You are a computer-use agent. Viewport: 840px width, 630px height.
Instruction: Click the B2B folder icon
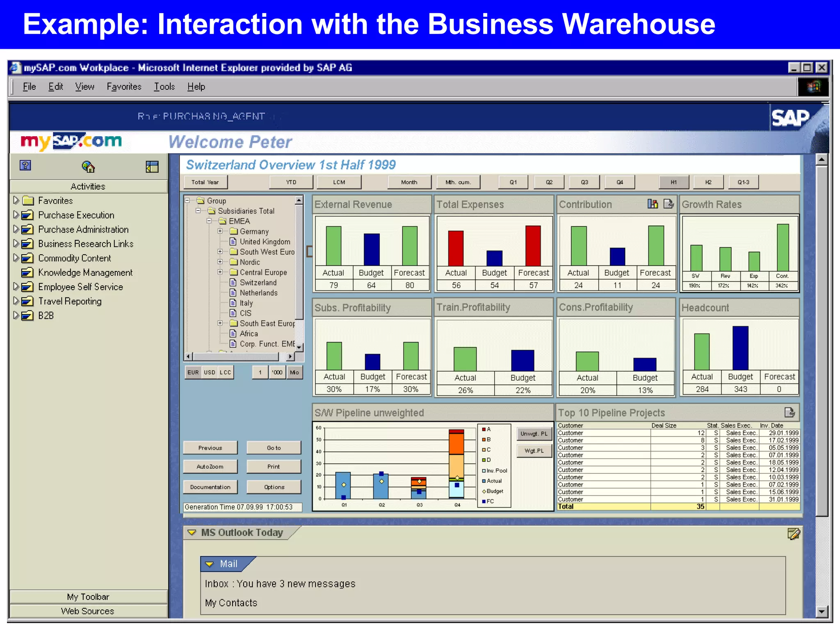(x=27, y=315)
